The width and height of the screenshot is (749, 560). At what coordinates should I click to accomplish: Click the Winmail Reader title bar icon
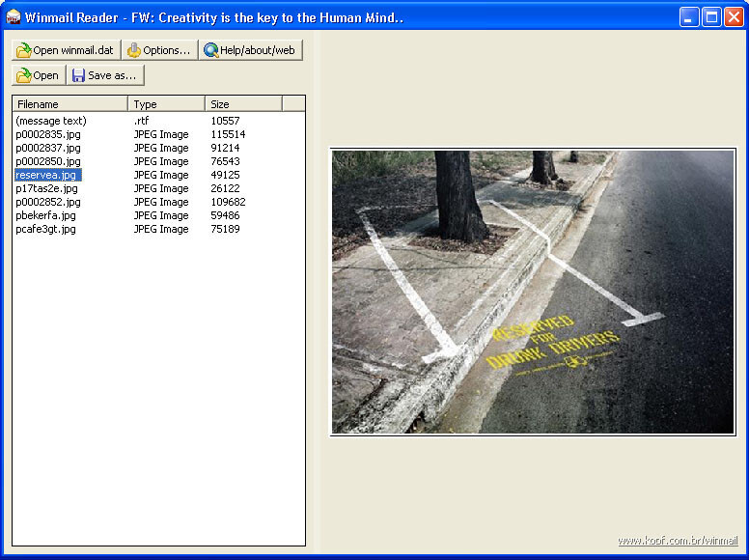14,16
